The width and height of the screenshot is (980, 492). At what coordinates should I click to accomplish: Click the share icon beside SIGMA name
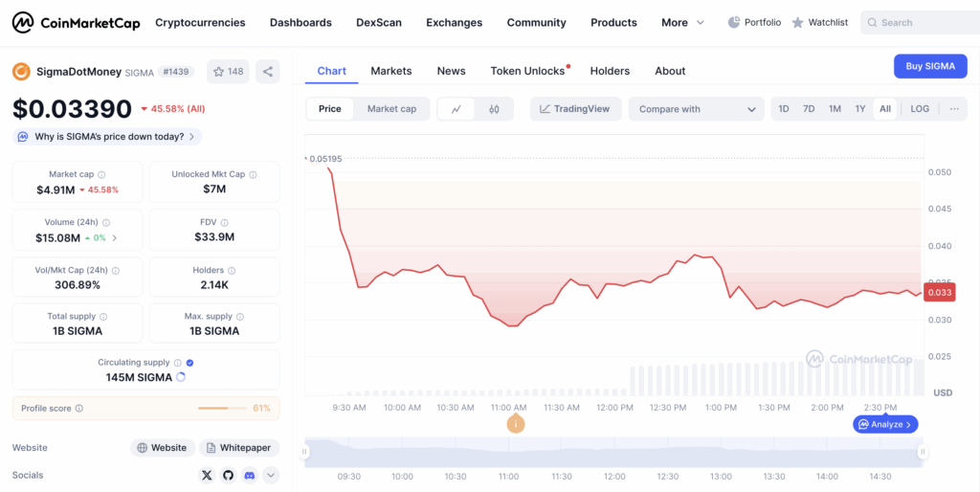click(268, 71)
